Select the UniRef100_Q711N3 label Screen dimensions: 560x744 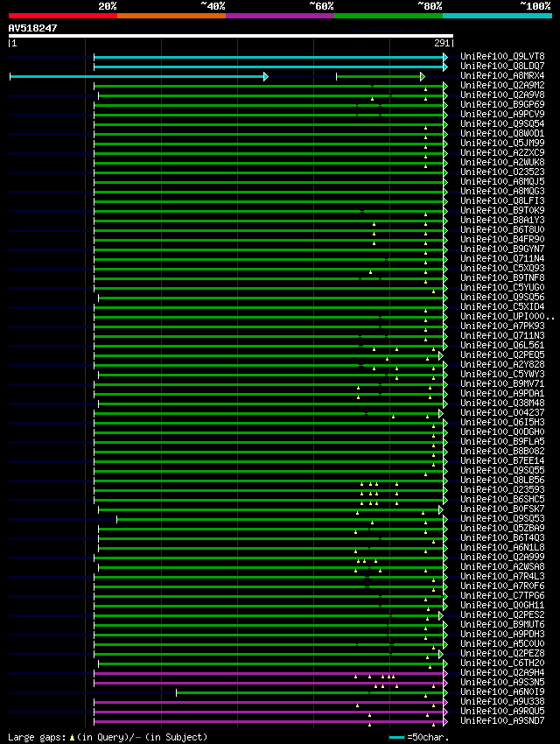click(x=502, y=336)
